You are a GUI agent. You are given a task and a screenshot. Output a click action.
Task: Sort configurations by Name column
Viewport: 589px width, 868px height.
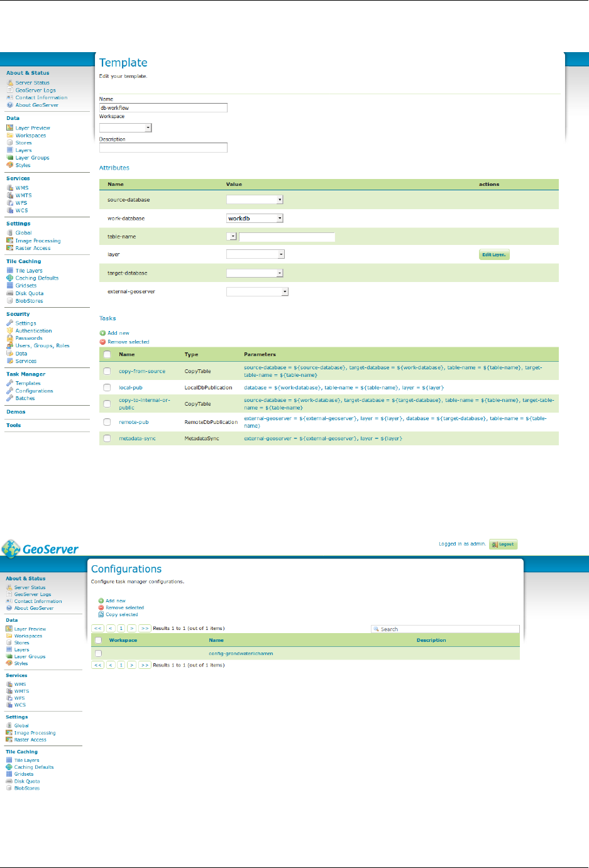[x=216, y=640]
